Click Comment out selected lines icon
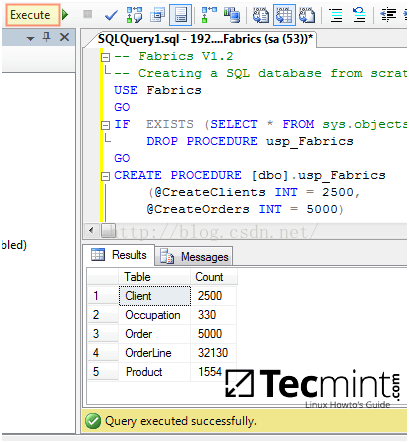 pyautogui.click(x=336, y=15)
